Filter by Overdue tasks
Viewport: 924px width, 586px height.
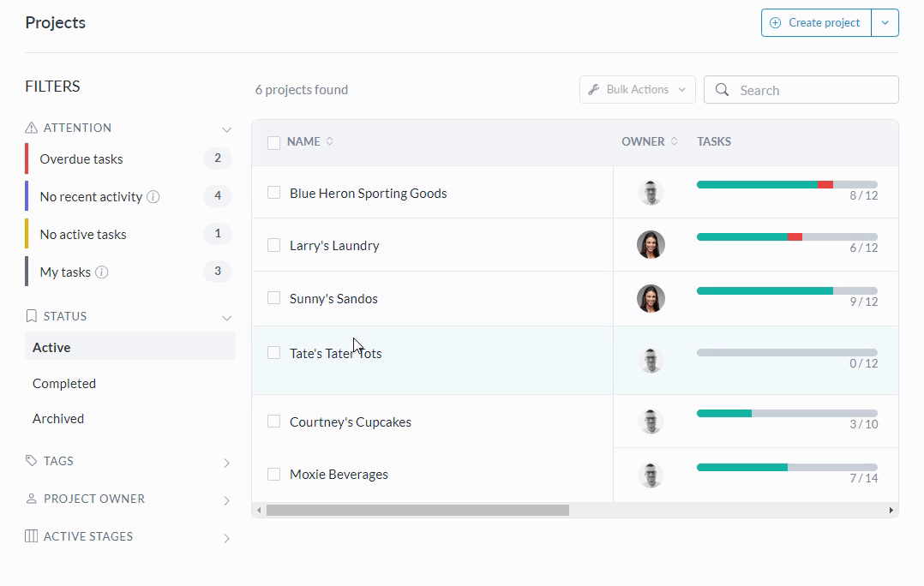pos(81,159)
